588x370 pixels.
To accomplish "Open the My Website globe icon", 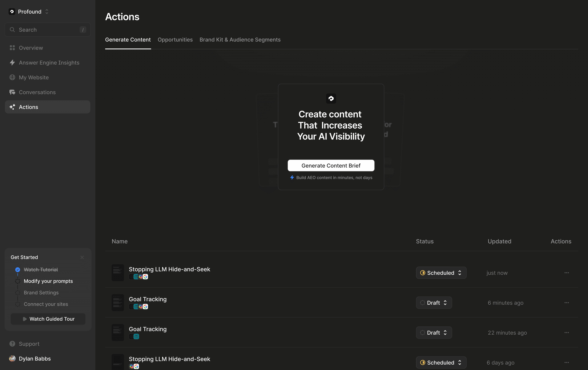I will [12, 77].
